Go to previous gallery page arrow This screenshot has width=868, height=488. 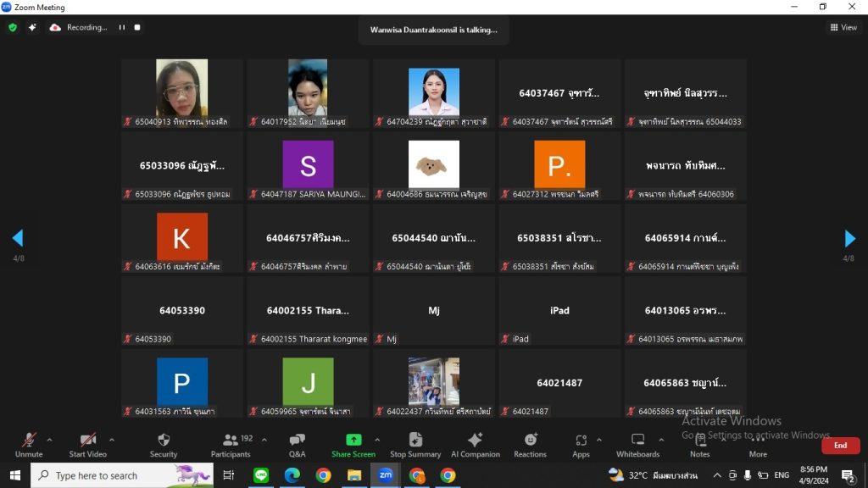point(18,238)
